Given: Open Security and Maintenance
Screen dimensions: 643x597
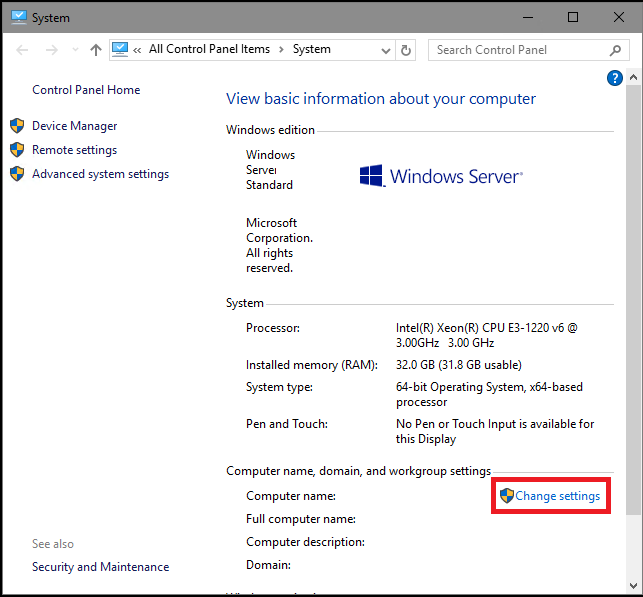Looking at the screenshot, I should tap(100, 567).
